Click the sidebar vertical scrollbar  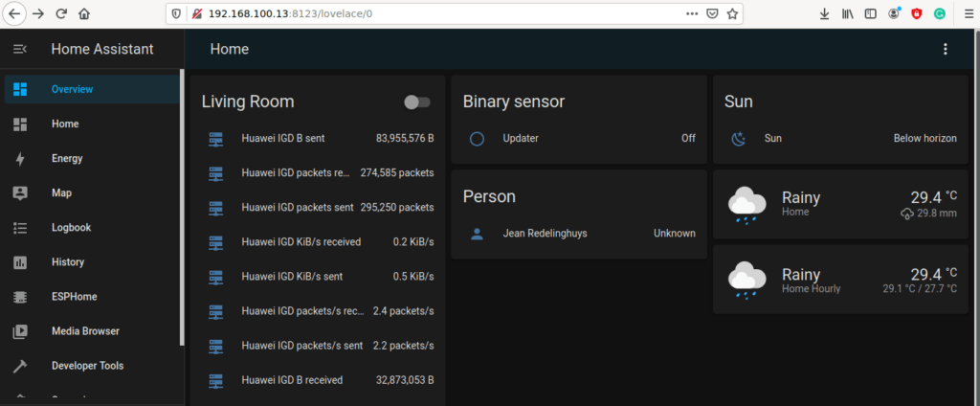[182, 207]
